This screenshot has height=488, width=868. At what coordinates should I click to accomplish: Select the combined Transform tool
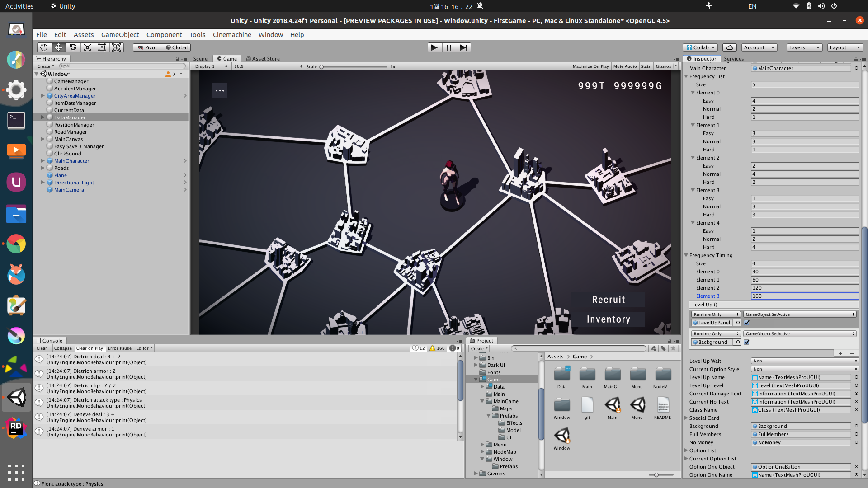[x=116, y=47]
